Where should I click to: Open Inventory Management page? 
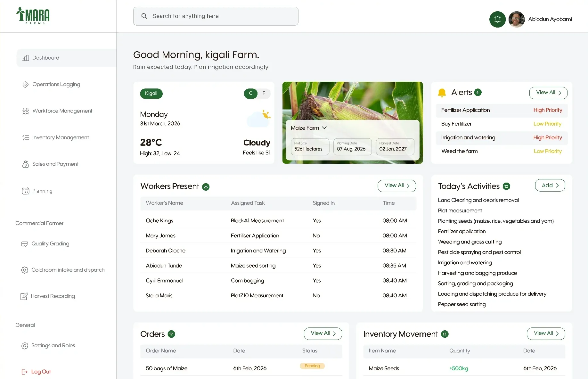pos(56,137)
